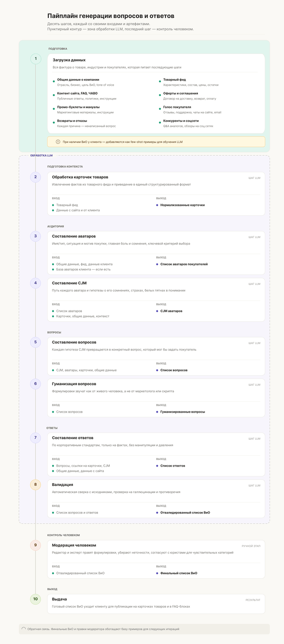Click "ШАГ LLM" tag on the Валидация card
Image resolution: width=284 pixels, height=644 pixels.
(x=254, y=485)
